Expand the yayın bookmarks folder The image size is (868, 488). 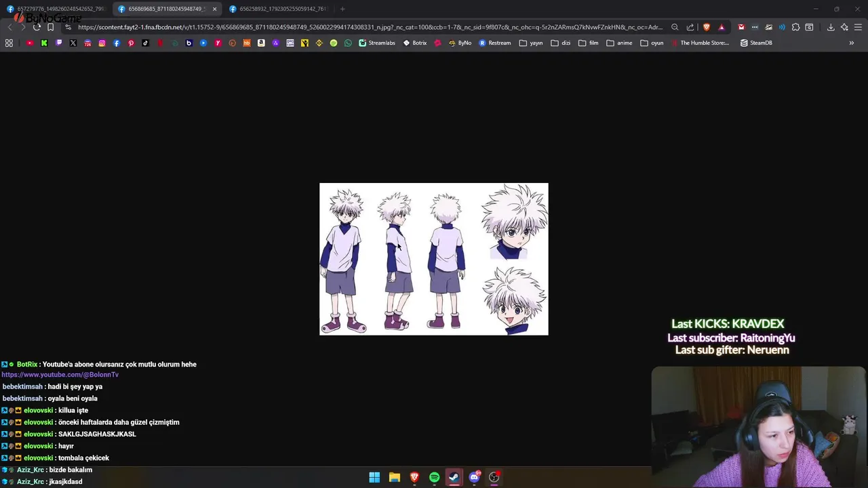coord(531,43)
